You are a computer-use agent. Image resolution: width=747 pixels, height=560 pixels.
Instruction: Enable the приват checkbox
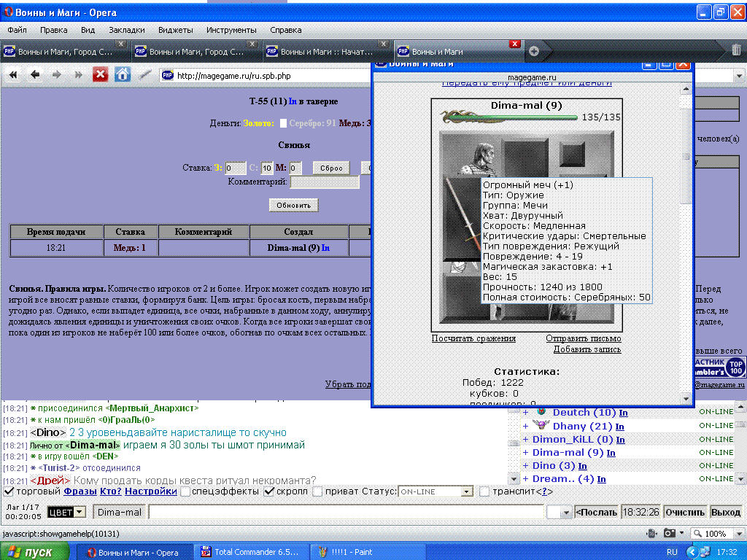click(317, 491)
